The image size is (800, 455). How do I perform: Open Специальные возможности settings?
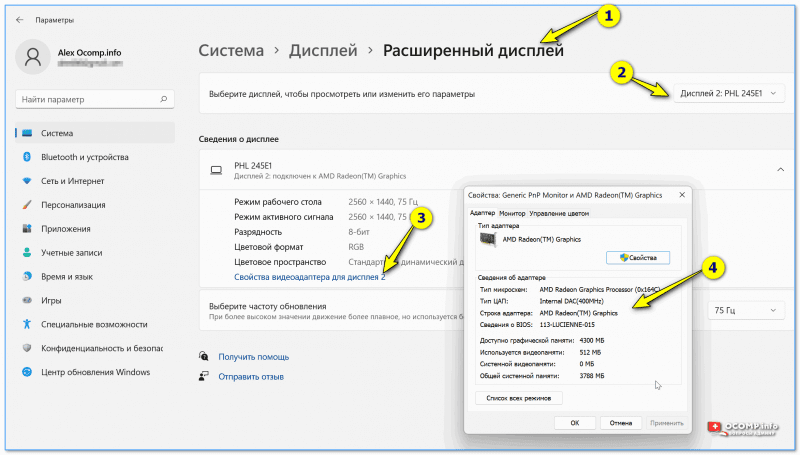(x=94, y=324)
